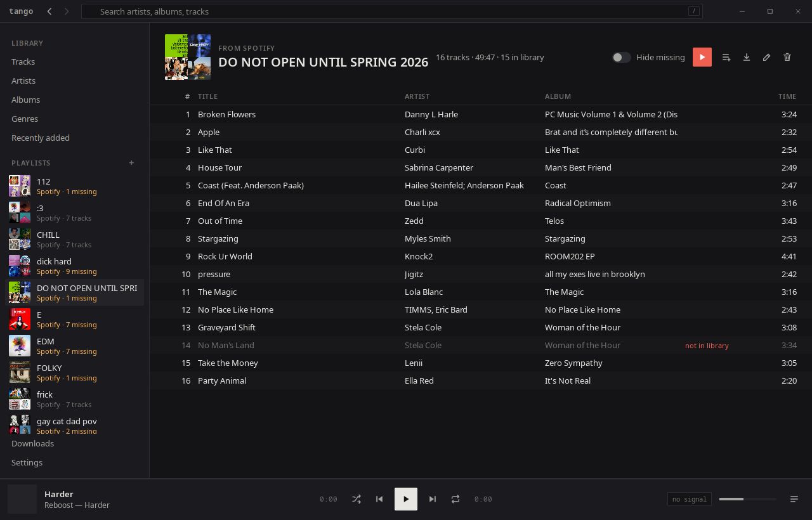Start playback with the bottom play button

tap(406, 499)
